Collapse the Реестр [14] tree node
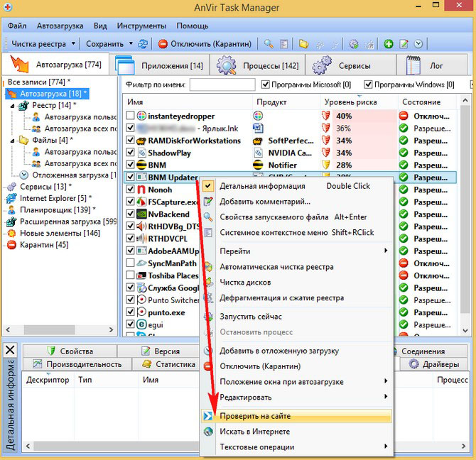 pyautogui.click(x=14, y=105)
